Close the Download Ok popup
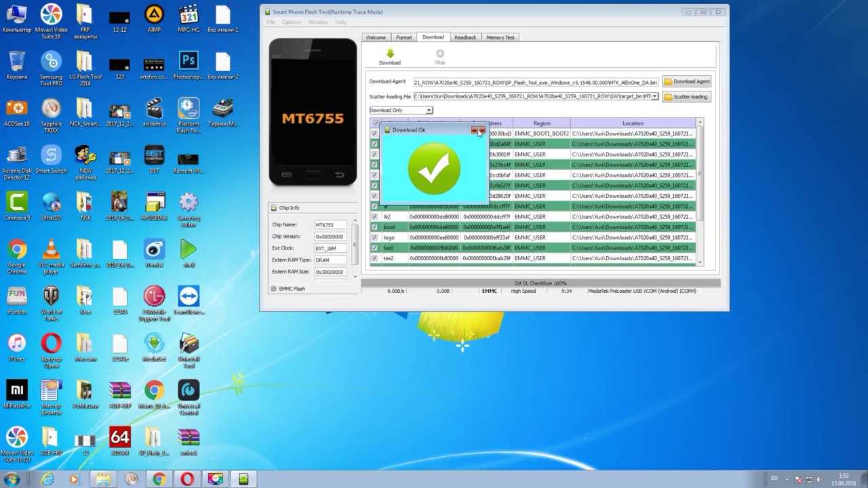Image resolution: width=868 pixels, height=488 pixels. 478,130
